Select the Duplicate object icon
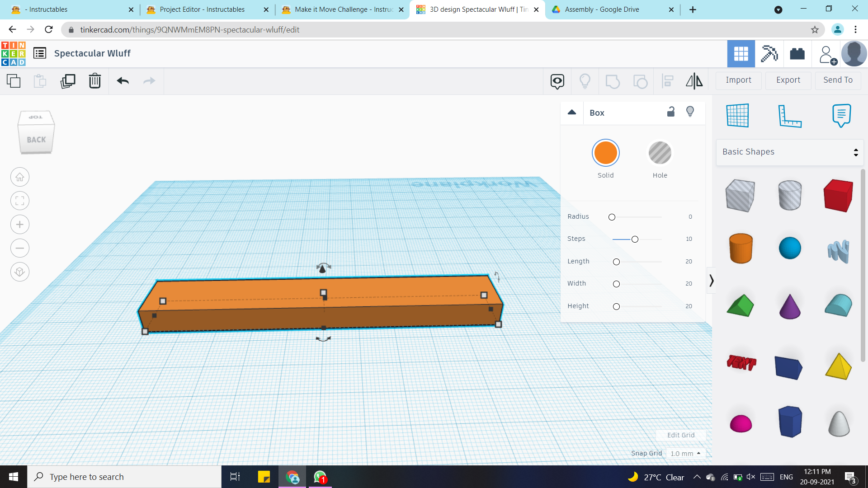Viewport: 868px width, 488px height. pos(67,80)
